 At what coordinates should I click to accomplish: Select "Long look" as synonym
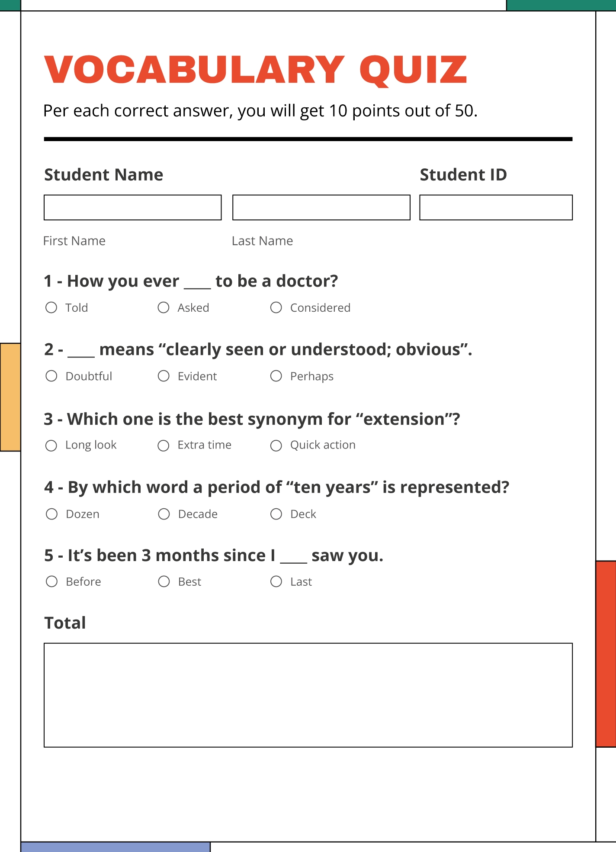tap(51, 445)
